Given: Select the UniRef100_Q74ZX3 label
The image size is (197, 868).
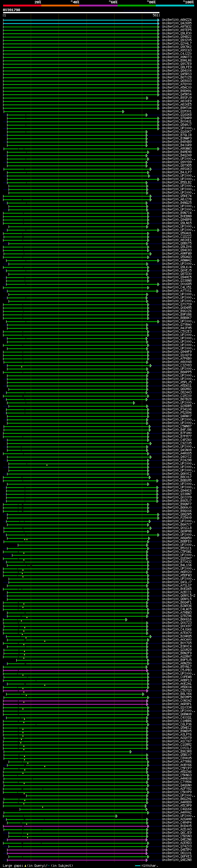Looking at the screenshot, I should point(177,846).
